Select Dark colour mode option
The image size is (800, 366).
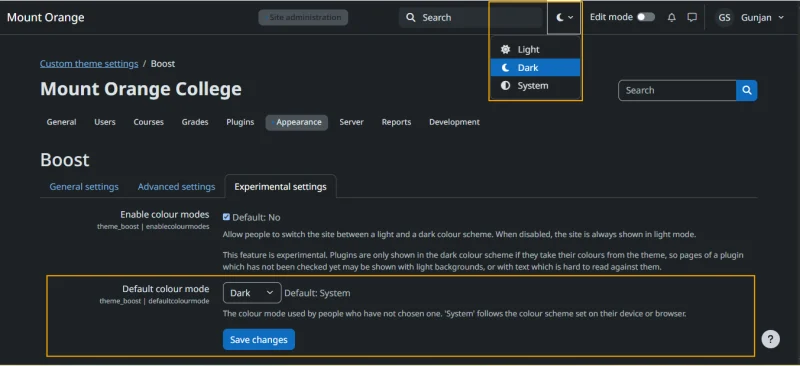point(535,67)
